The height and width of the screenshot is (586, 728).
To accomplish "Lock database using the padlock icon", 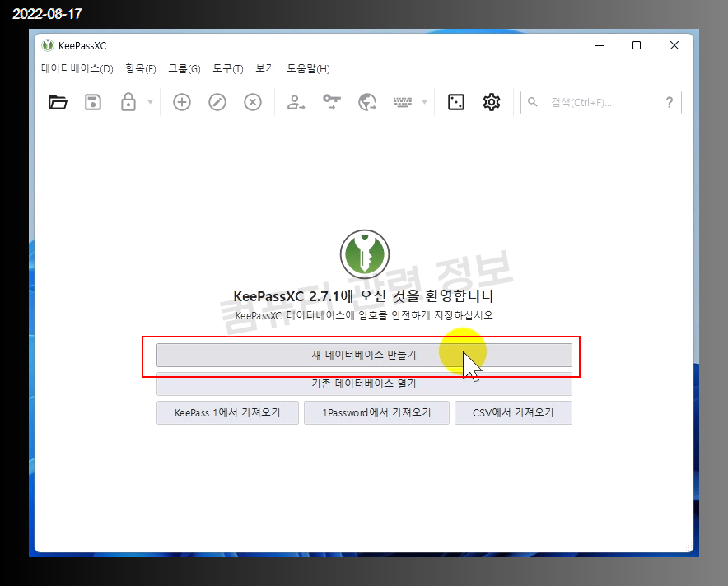I will (x=128, y=102).
